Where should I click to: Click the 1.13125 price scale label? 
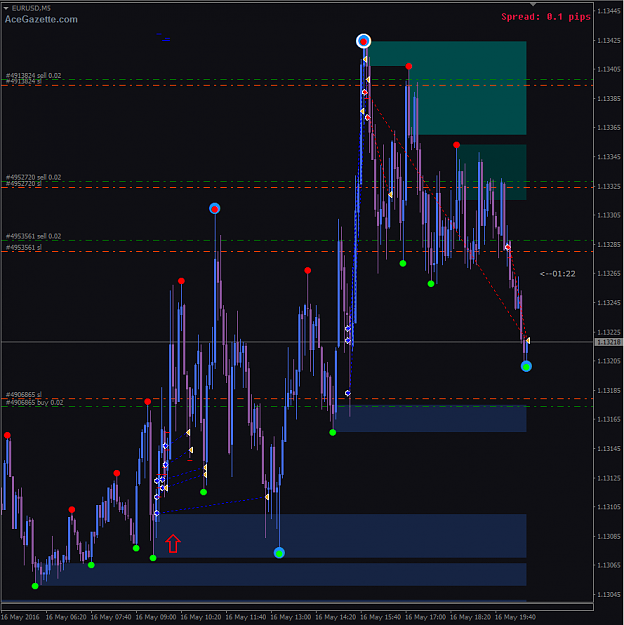[609, 478]
